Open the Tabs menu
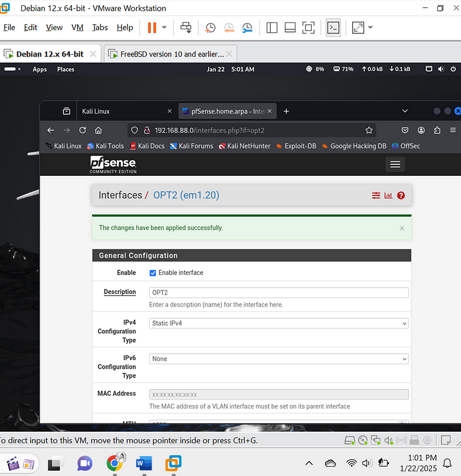 [100, 28]
